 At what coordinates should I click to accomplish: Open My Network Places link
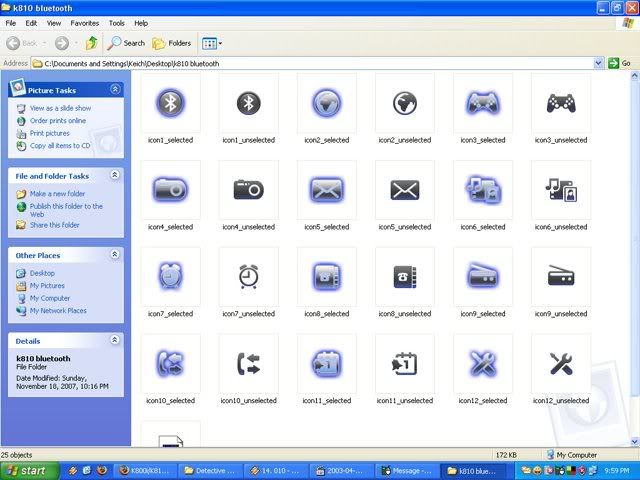pyautogui.click(x=58, y=311)
